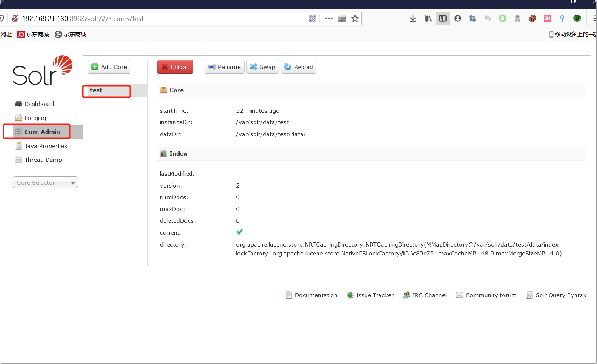Click the connection security slashed-lock icon
This screenshot has width=597, height=364.
(15, 18)
